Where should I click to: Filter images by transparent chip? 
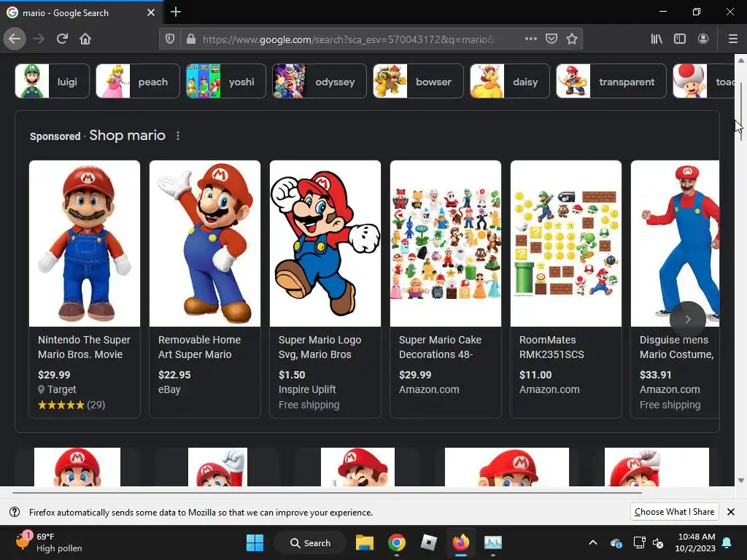coord(611,82)
